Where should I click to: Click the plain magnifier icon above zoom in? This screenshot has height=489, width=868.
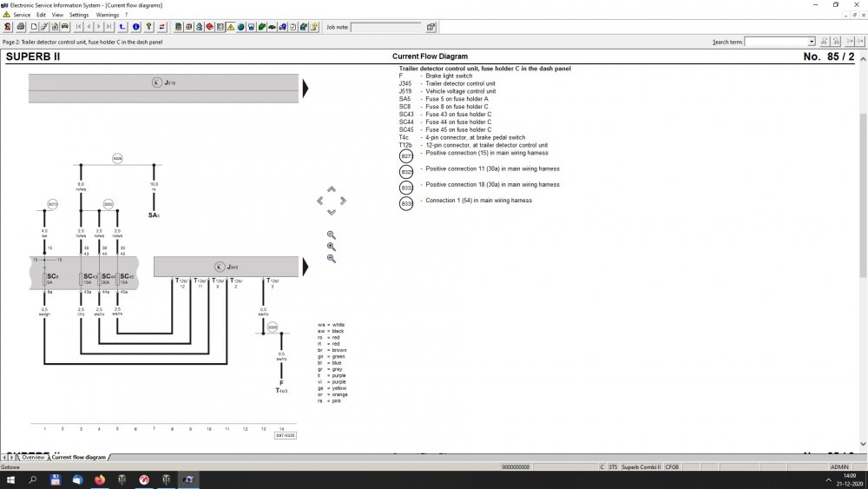[331, 235]
